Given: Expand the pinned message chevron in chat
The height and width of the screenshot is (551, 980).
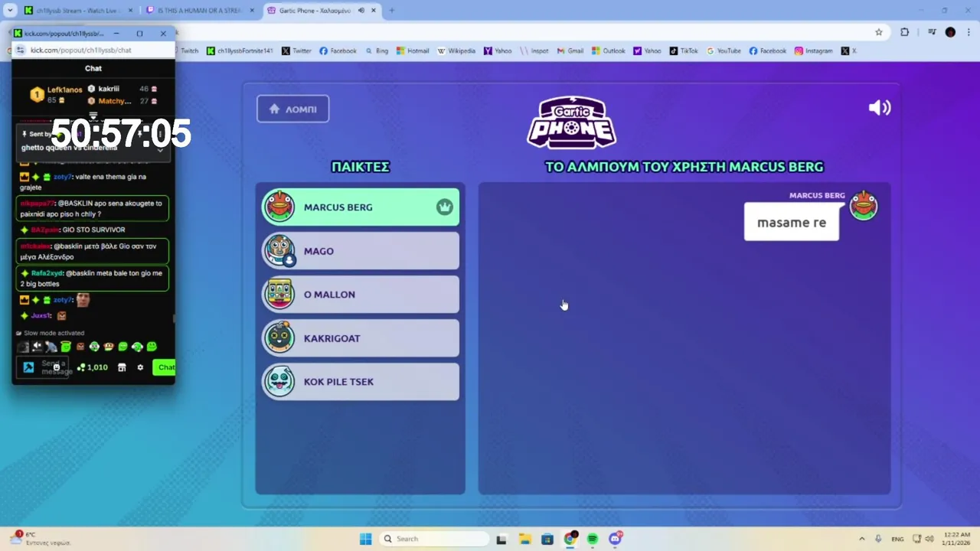Looking at the screenshot, I should pos(160,149).
